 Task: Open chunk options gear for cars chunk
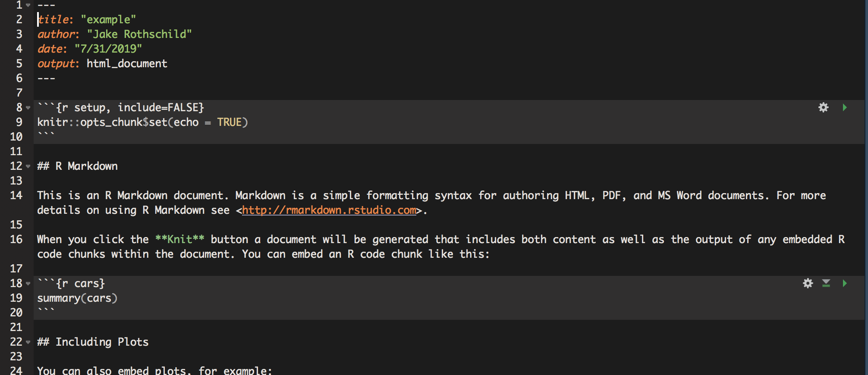coord(808,283)
